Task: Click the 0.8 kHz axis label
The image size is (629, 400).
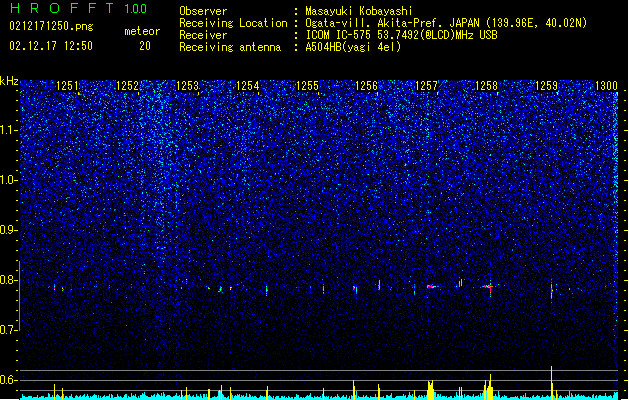Action: pyautogui.click(x=9, y=280)
